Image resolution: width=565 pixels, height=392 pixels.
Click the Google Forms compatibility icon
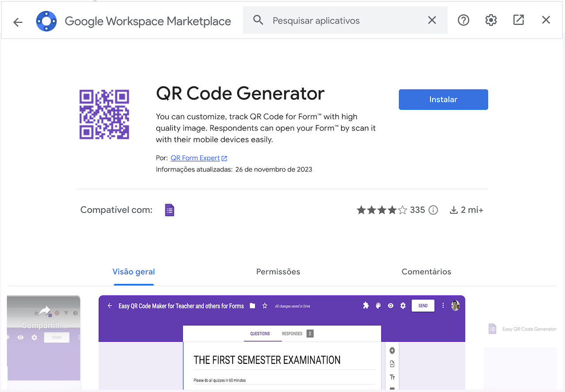169,210
